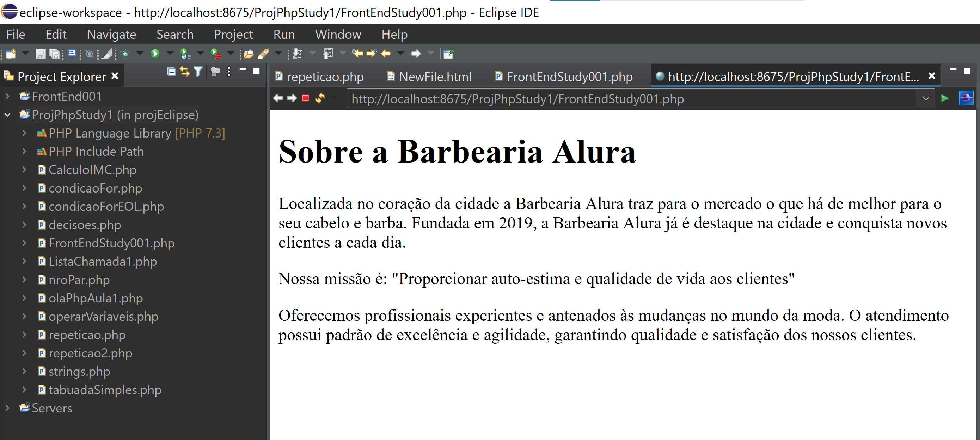Open the browser address bar dropdown
The image size is (980, 440).
click(x=925, y=98)
